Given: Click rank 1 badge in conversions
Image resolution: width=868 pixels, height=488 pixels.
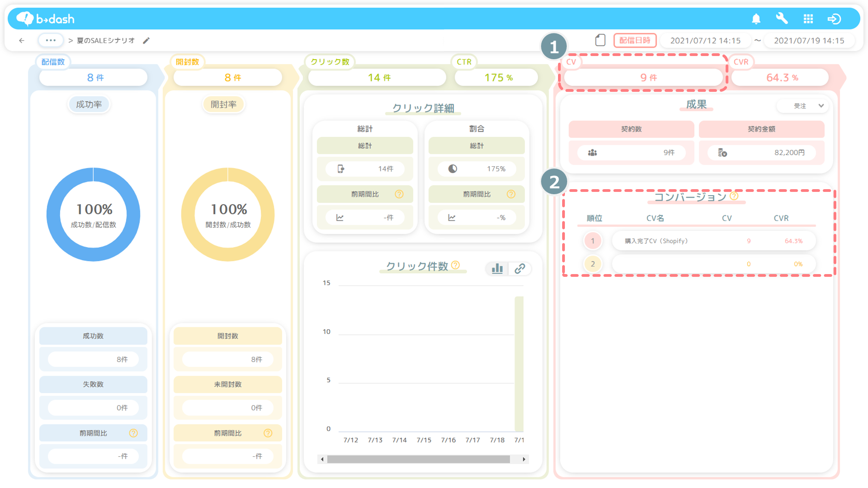Looking at the screenshot, I should (x=592, y=241).
